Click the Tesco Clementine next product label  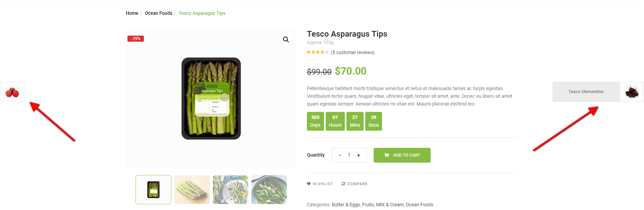point(586,92)
